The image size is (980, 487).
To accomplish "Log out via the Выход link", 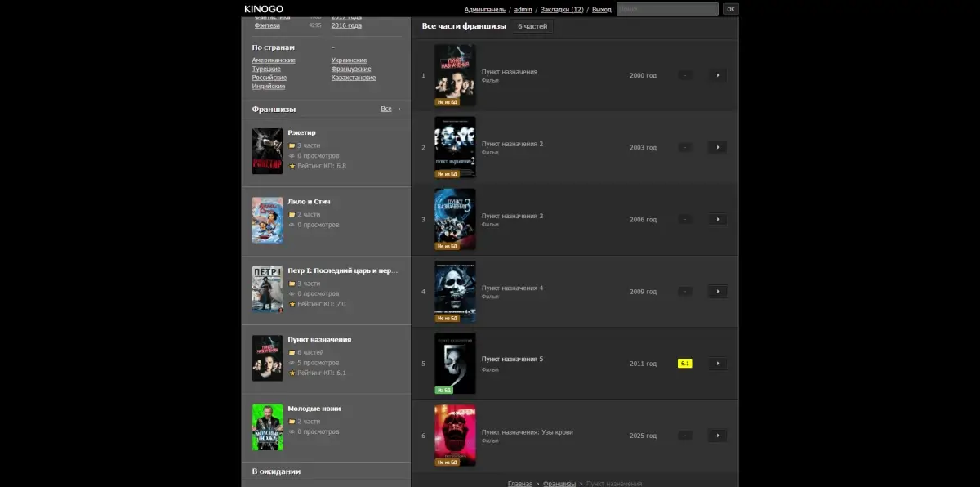I will click(x=601, y=9).
